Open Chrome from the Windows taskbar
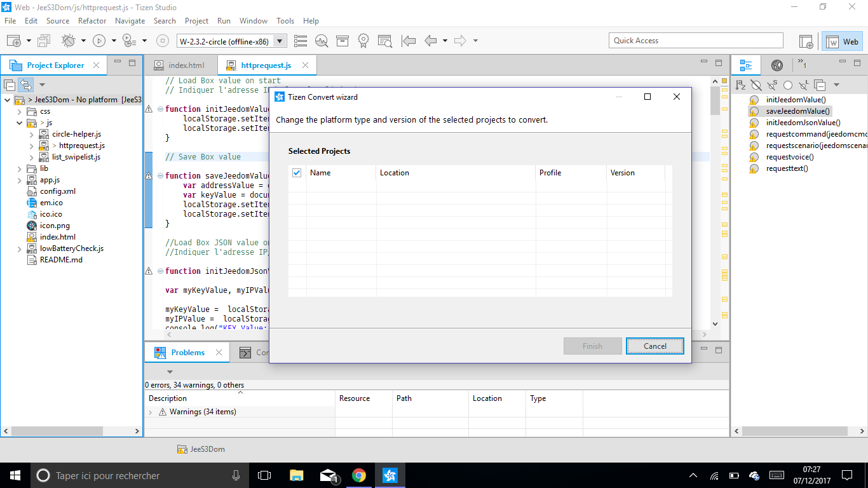 [359, 475]
